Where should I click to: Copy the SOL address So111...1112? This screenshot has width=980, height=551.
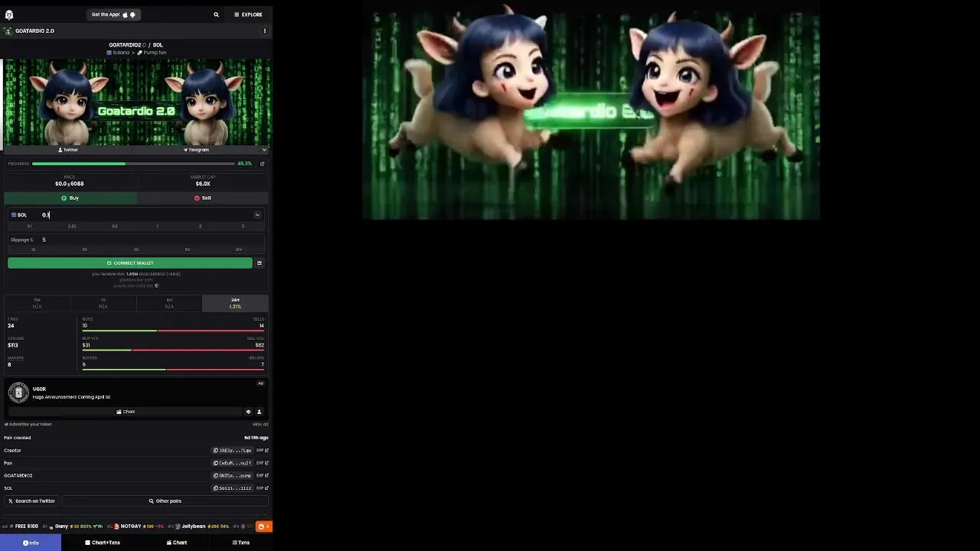coord(232,488)
